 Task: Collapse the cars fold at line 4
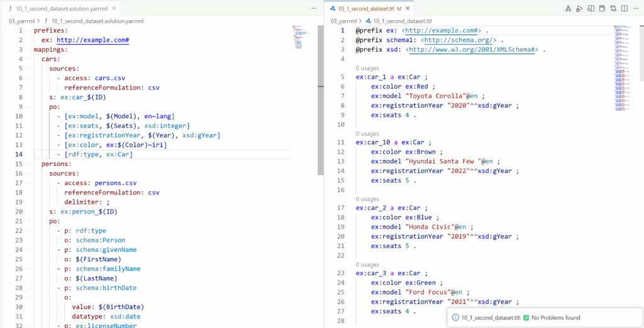28,59
